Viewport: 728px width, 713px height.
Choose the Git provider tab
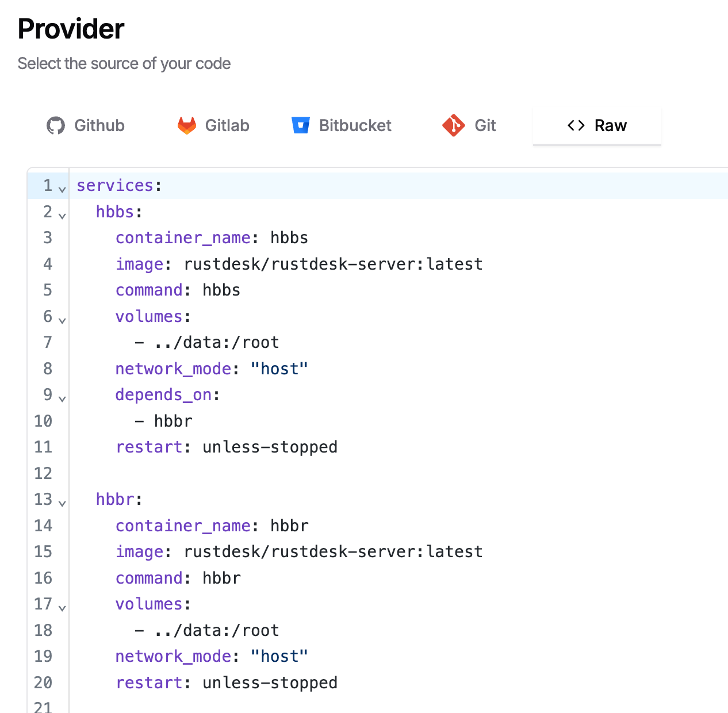(x=469, y=125)
